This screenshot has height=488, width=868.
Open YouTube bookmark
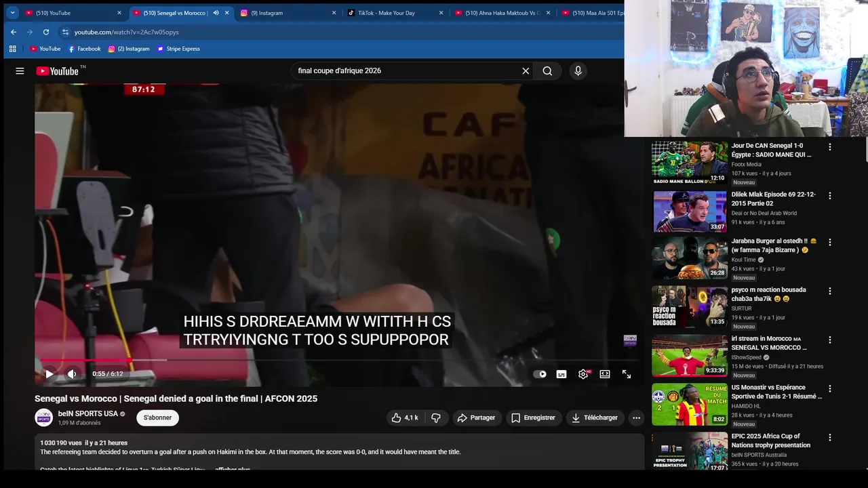pos(45,49)
